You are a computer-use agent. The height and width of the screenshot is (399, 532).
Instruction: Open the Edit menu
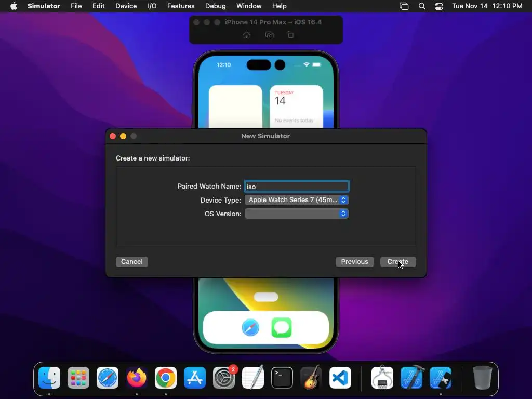pyautogui.click(x=98, y=6)
